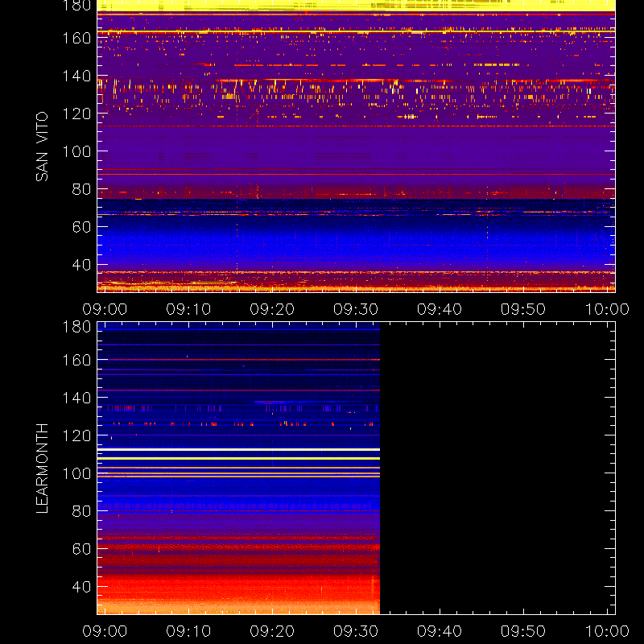Pick the 60 tick label on Learmonth plot
This screenshot has width=644, height=644.
pyautogui.click(x=81, y=549)
